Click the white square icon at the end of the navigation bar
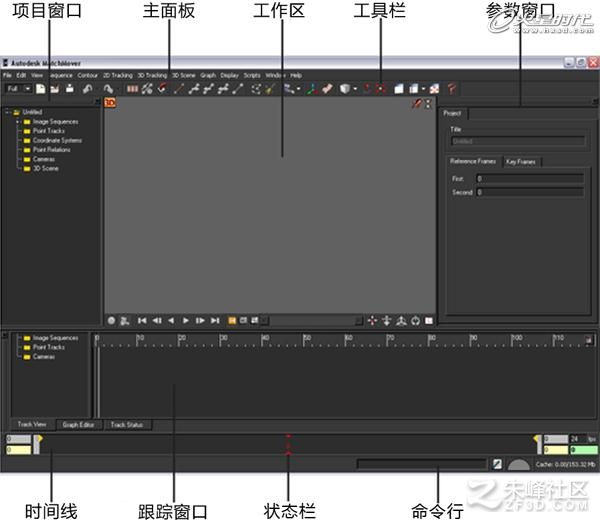The height and width of the screenshot is (521, 600). coord(429,321)
